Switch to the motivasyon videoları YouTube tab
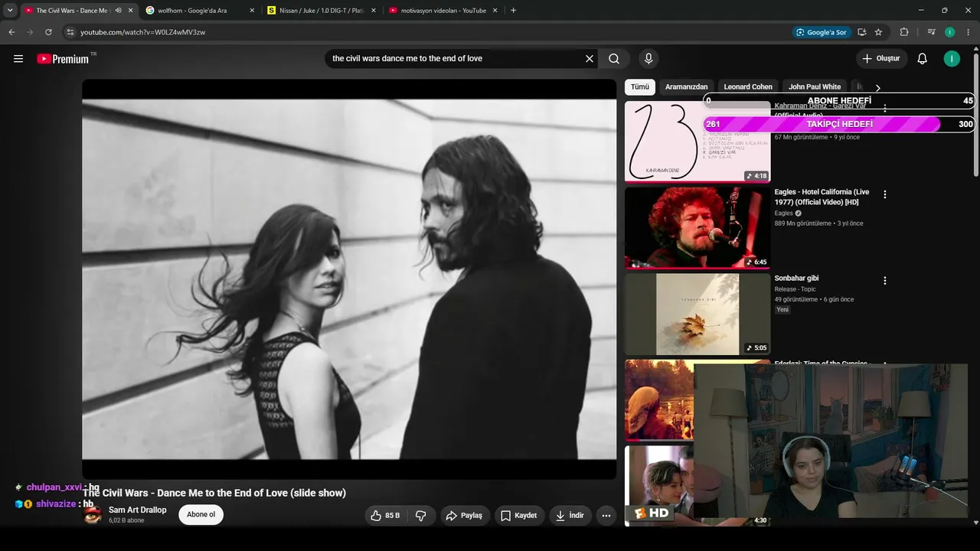The height and width of the screenshot is (551, 980). coord(443,11)
